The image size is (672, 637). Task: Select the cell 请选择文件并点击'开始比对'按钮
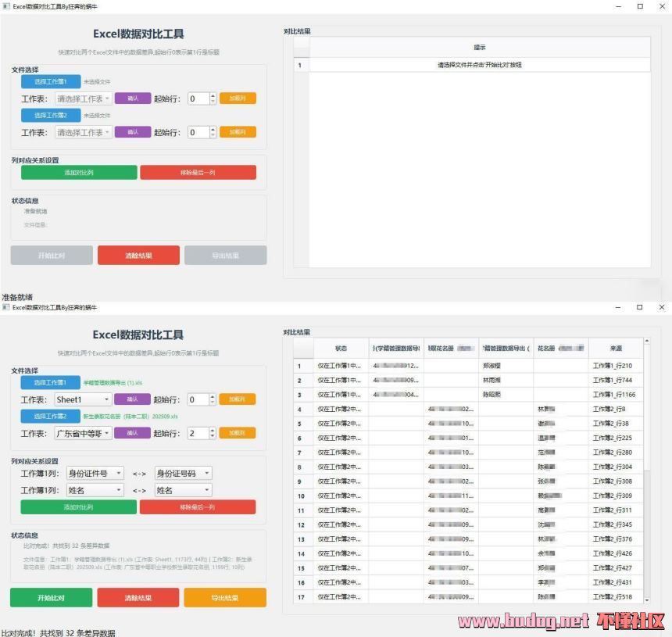point(480,65)
